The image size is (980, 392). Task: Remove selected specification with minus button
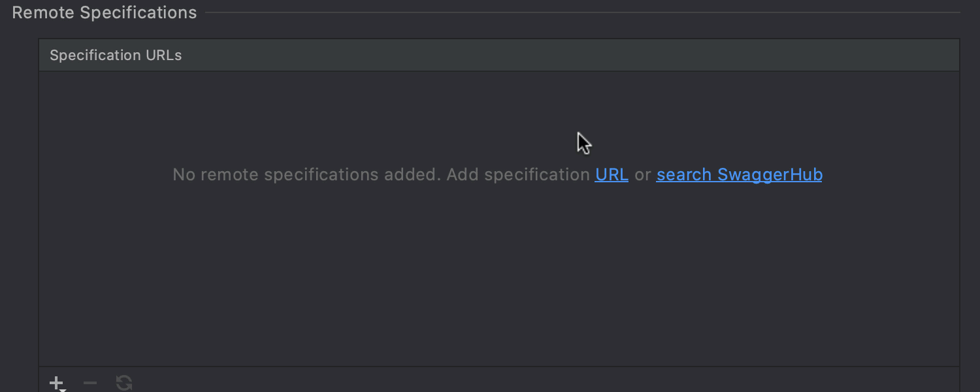pyautogui.click(x=90, y=383)
